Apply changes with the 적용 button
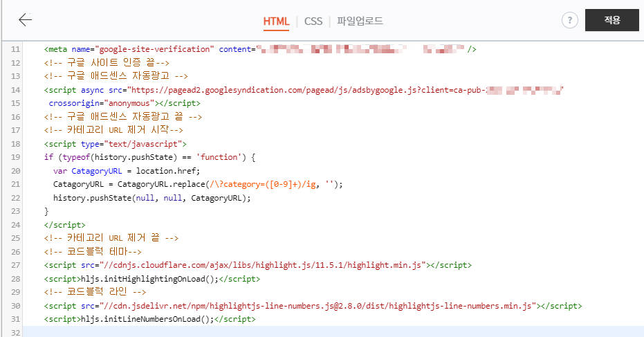Image resolution: width=644 pixels, height=337 pixels. pyautogui.click(x=612, y=20)
